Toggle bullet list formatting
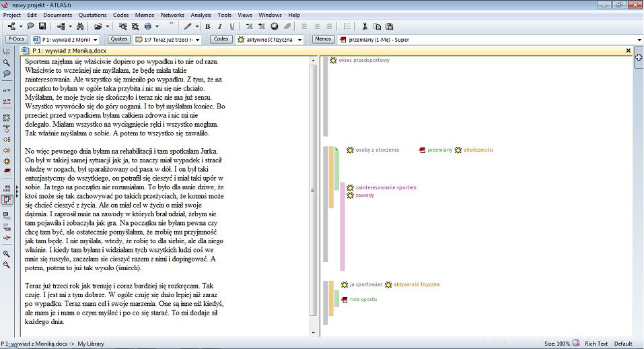The height and width of the screenshot is (349, 644). click(x=347, y=26)
